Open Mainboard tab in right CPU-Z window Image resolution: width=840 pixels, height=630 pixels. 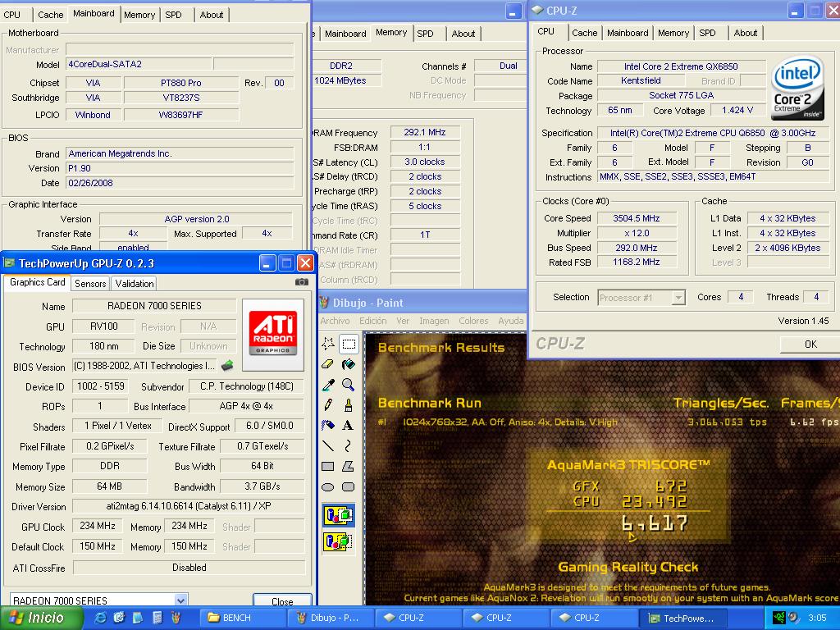pos(628,33)
